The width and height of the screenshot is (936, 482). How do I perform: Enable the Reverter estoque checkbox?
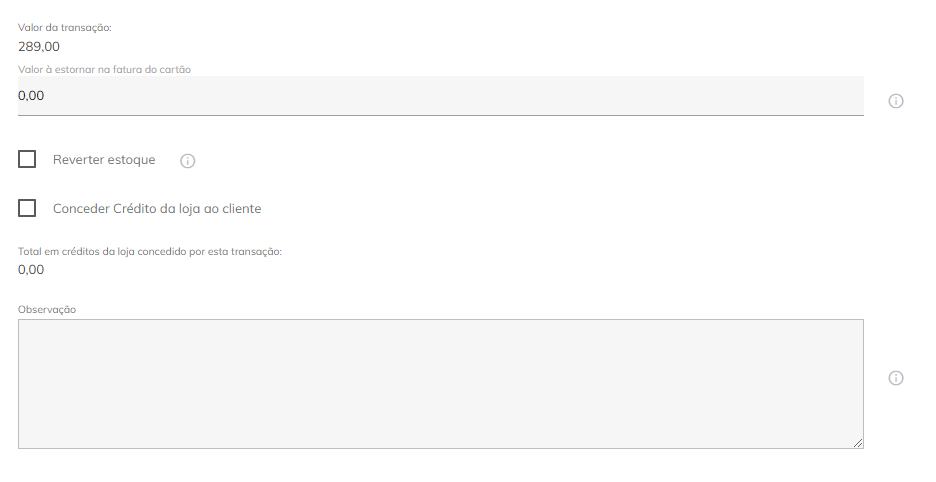coord(27,159)
